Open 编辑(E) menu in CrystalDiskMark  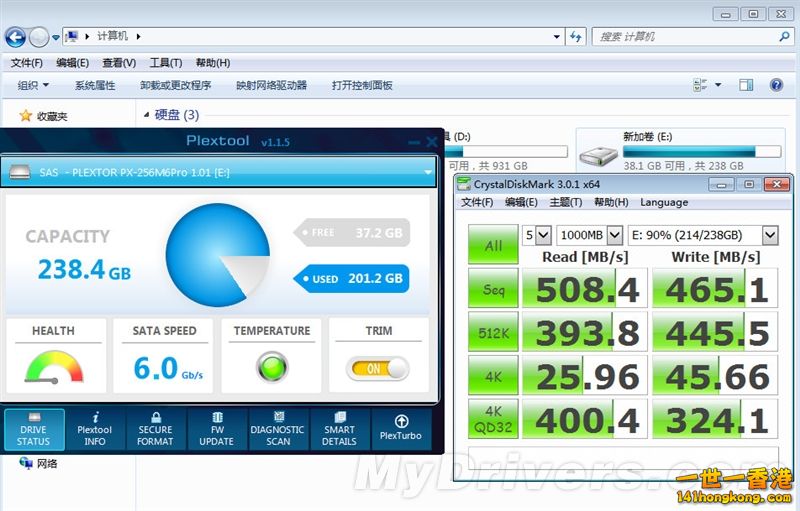[521, 202]
